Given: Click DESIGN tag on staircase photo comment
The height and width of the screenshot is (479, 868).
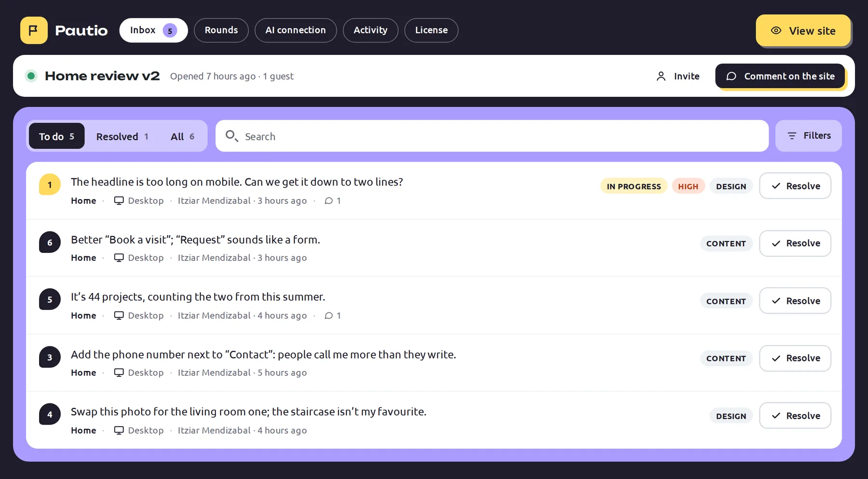Looking at the screenshot, I should point(731,416).
